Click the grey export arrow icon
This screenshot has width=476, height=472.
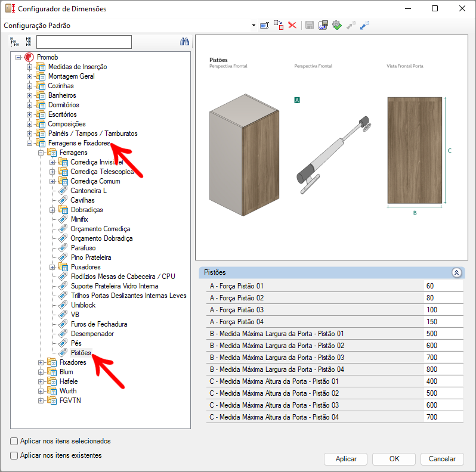coord(351,25)
